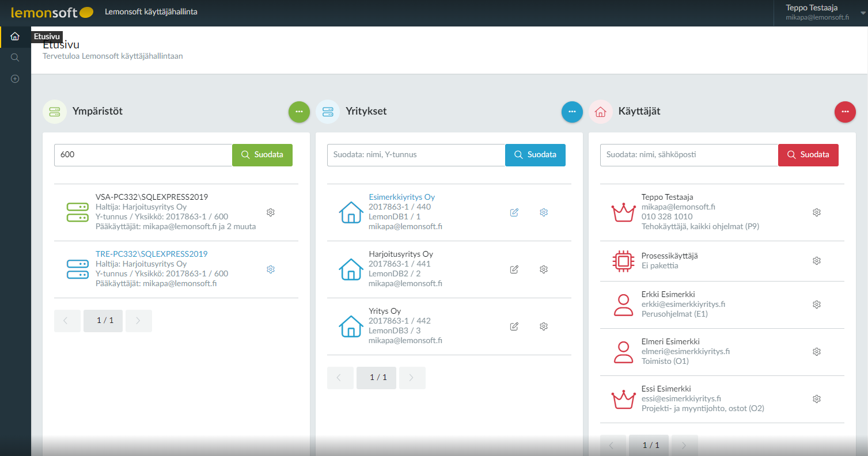Click gear icon for Prosessikäyttäjä user

[816, 261]
